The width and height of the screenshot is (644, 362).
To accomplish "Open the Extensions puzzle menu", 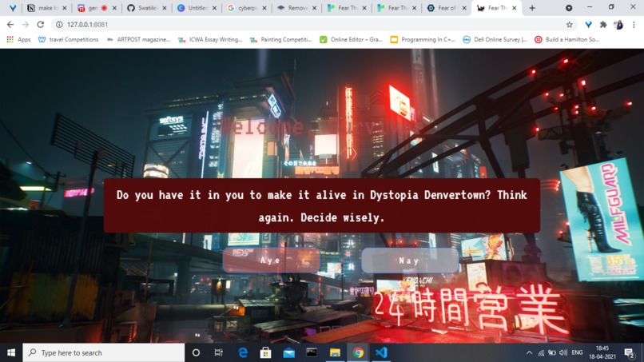I will click(x=603, y=25).
